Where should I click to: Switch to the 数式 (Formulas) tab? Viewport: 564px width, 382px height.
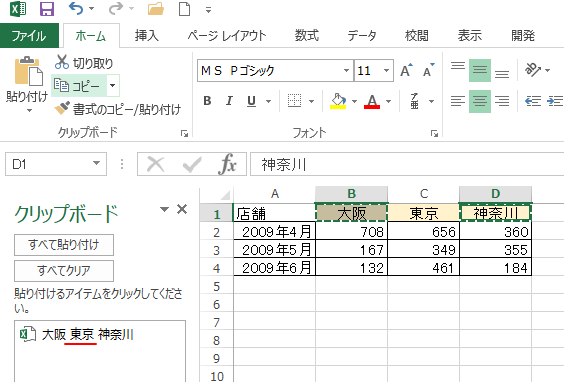306,36
